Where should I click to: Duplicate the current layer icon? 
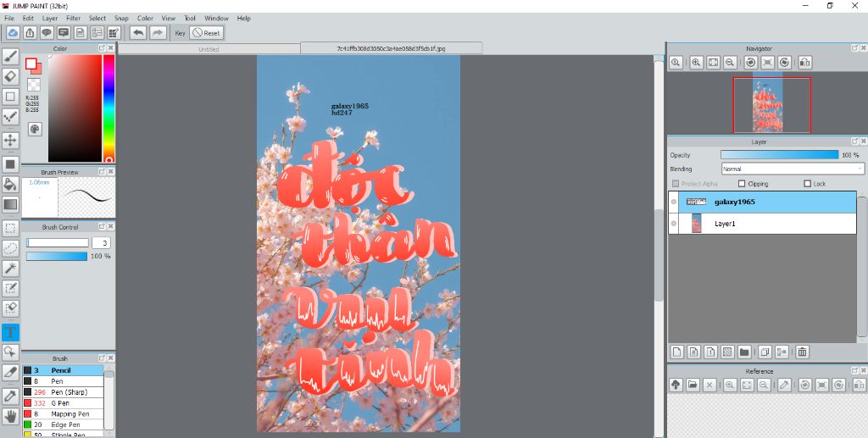pos(765,352)
